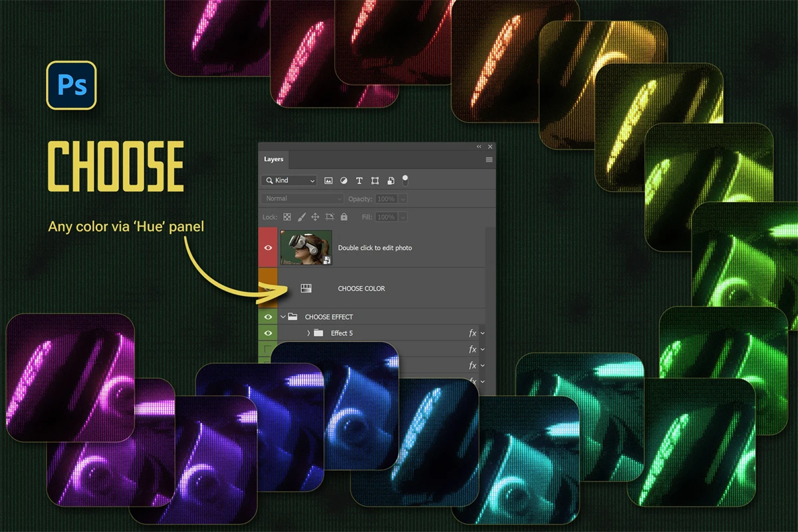Select the Layers tab
Image resolution: width=798 pixels, height=532 pixels.
click(x=273, y=160)
